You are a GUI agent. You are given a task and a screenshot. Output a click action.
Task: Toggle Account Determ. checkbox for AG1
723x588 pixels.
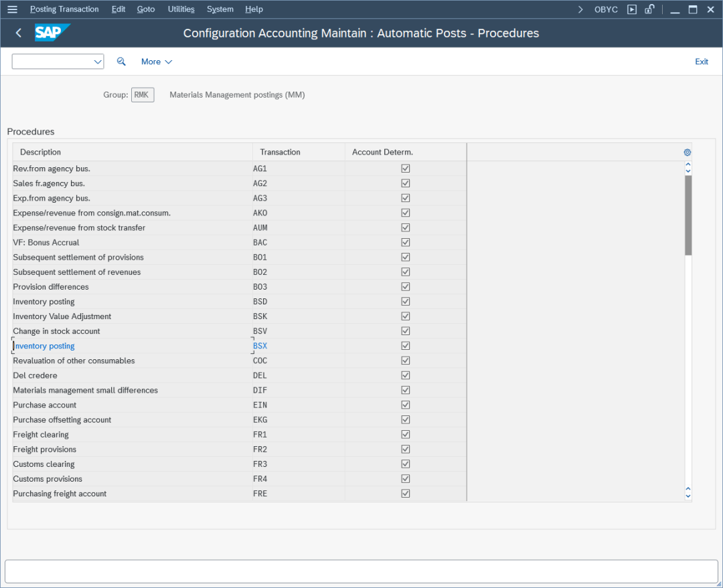pos(405,169)
